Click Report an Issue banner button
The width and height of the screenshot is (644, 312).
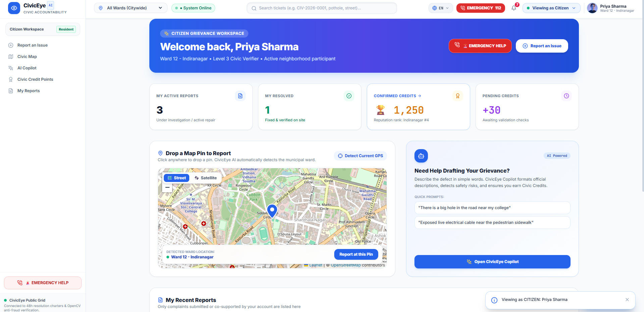[542, 46]
